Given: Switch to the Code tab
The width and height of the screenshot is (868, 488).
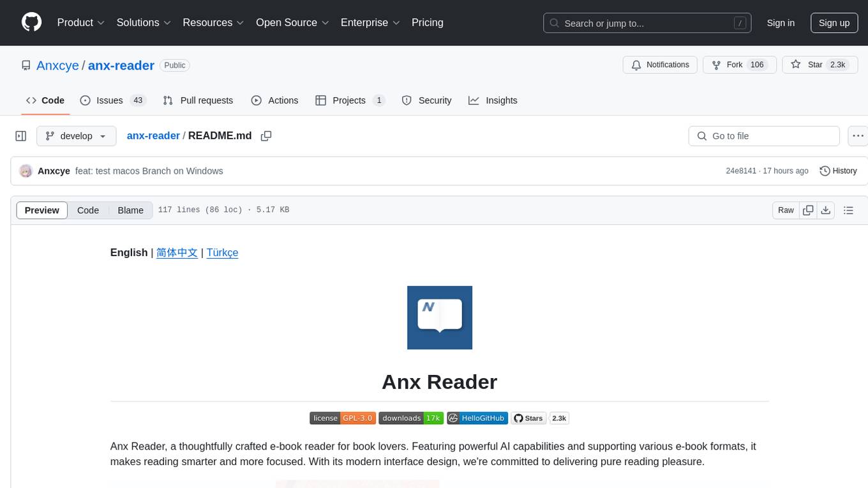Looking at the screenshot, I should [x=45, y=100].
